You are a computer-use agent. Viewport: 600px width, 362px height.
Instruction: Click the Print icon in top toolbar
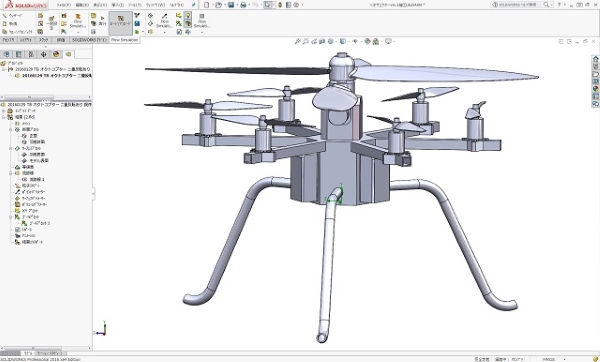243,5
